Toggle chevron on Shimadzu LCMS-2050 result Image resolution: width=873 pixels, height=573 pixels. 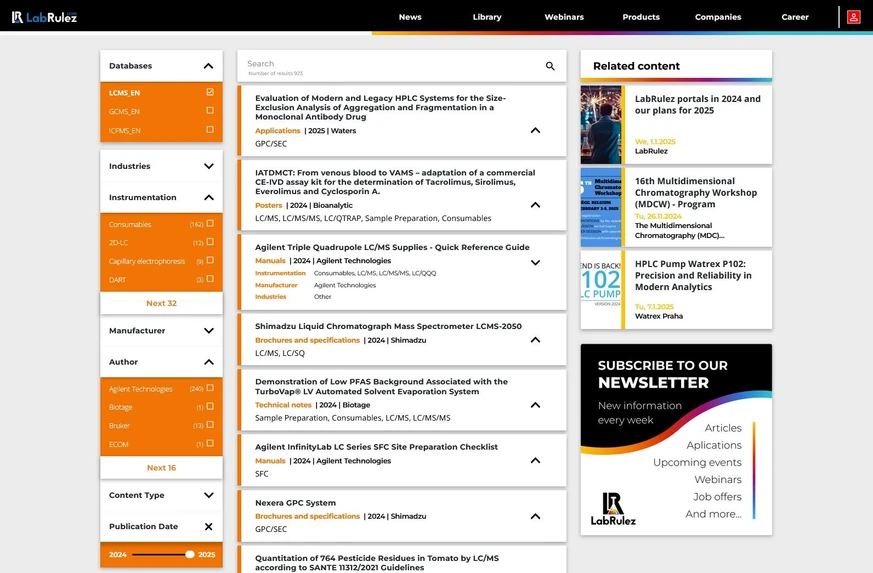pyautogui.click(x=535, y=340)
